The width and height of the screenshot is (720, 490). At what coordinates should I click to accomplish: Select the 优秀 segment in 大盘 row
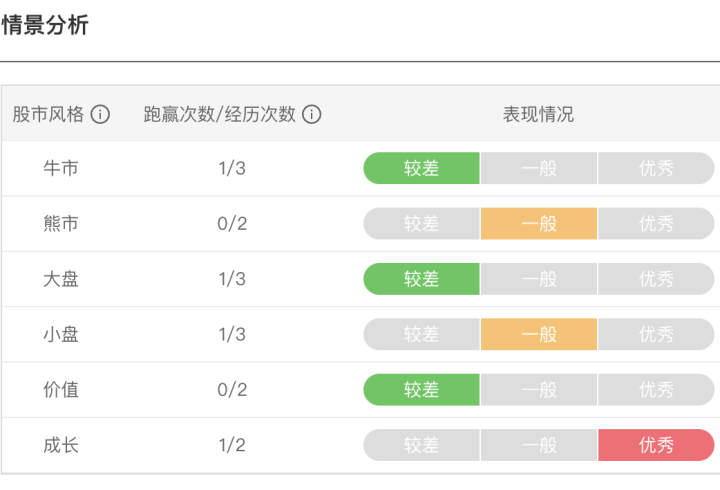pyautogui.click(x=656, y=279)
